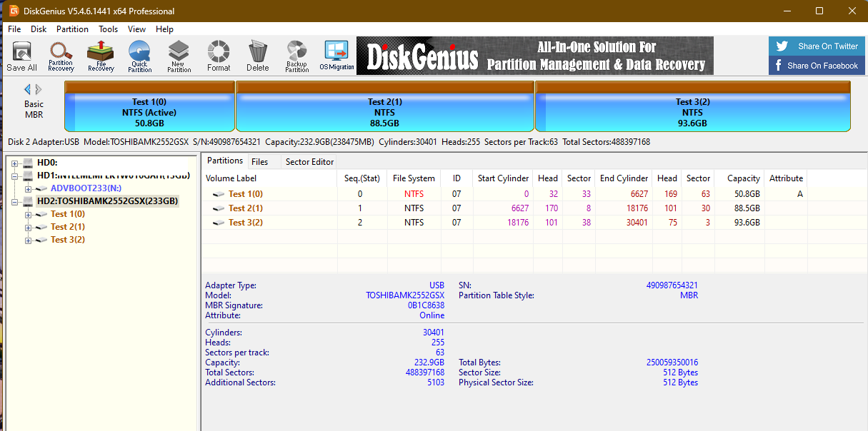Select Test 3(2) label in tree
Image resolution: width=868 pixels, height=431 pixels.
point(67,240)
